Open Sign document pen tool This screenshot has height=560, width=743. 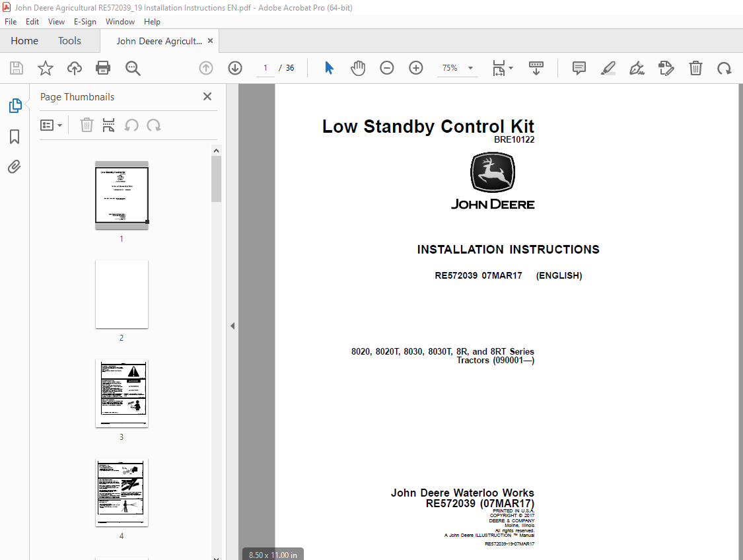[637, 68]
